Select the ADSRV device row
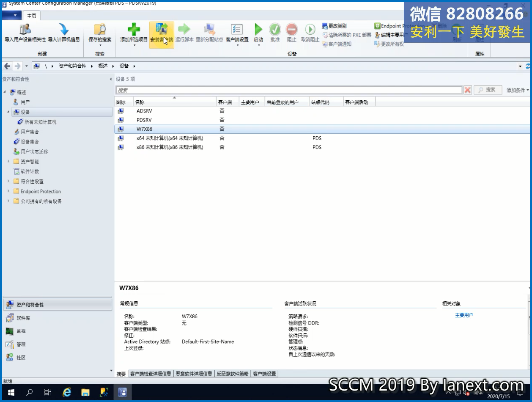Image resolution: width=532 pixels, height=402 pixels. (322, 111)
